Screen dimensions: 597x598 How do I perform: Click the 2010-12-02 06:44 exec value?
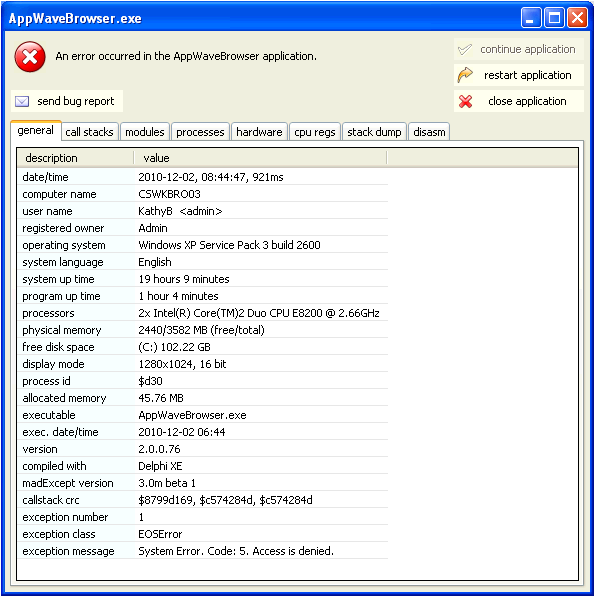[x=182, y=432]
